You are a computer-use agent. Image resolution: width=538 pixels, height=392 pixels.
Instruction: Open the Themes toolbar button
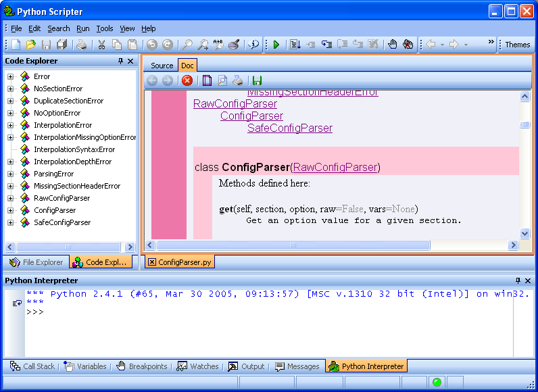[518, 45]
